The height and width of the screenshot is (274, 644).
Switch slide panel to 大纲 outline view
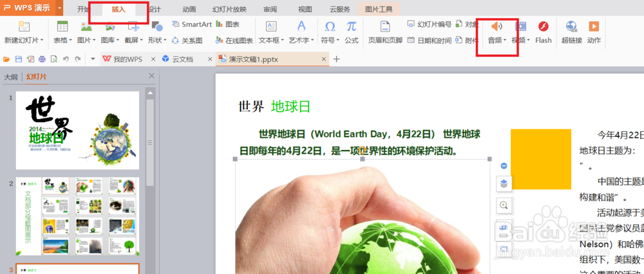[11, 77]
